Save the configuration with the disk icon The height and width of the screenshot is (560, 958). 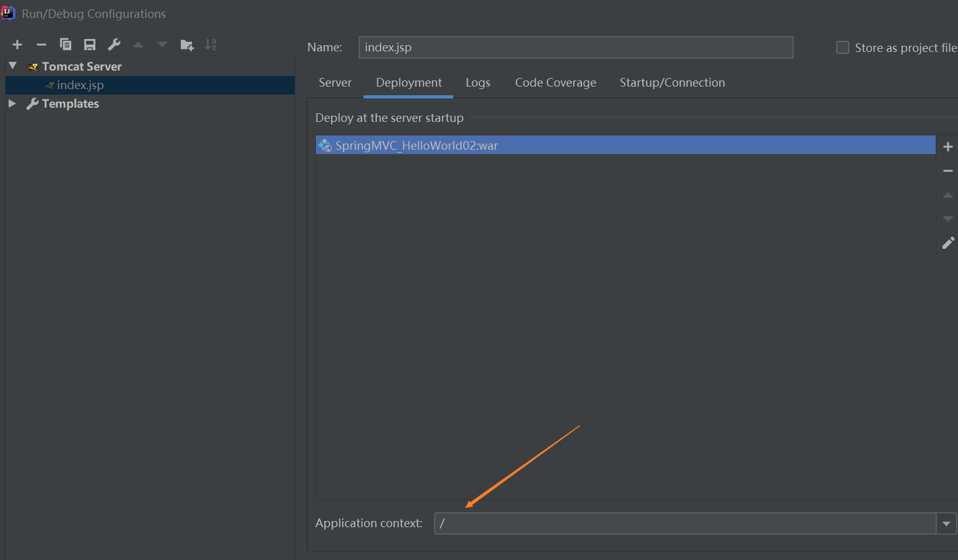click(90, 45)
